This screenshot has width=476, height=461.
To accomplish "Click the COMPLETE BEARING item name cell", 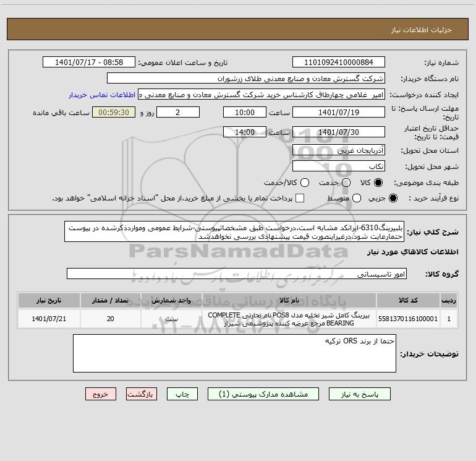I will (289, 319).
